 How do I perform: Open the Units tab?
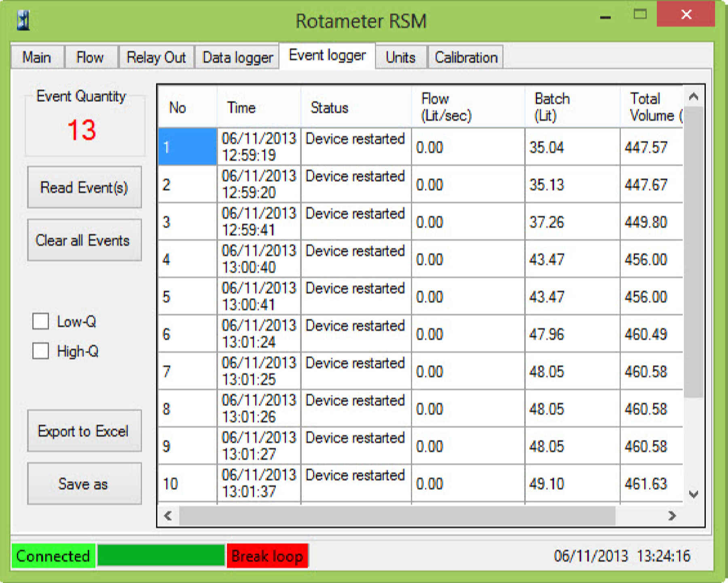pyautogui.click(x=400, y=57)
